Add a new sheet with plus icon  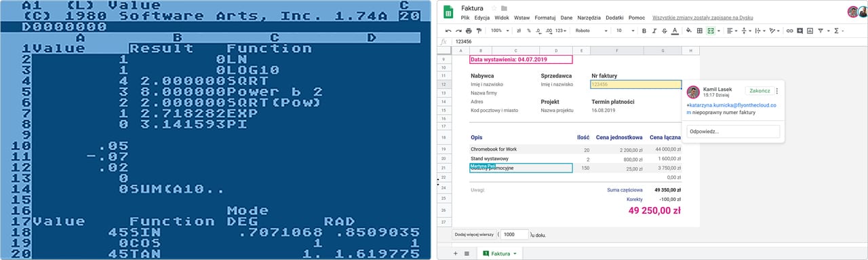[x=455, y=253]
